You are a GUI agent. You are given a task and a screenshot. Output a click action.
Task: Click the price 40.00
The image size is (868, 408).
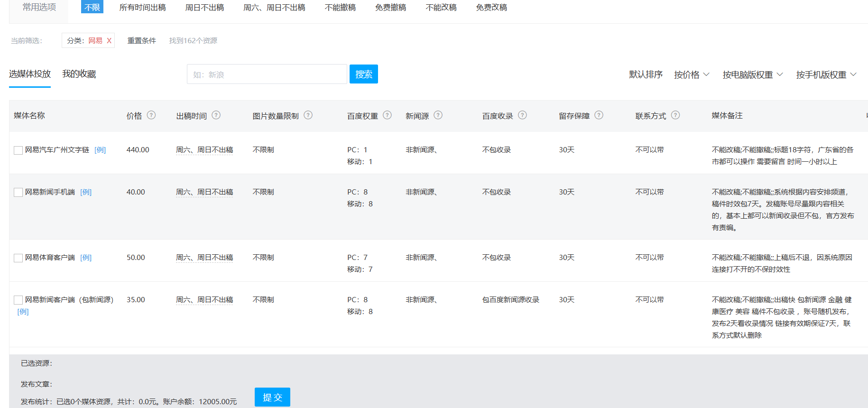point(136,192)
